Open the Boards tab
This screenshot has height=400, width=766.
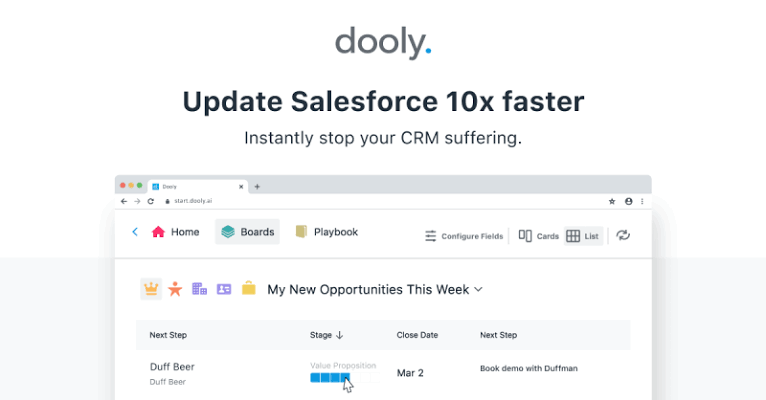(247, 232)
